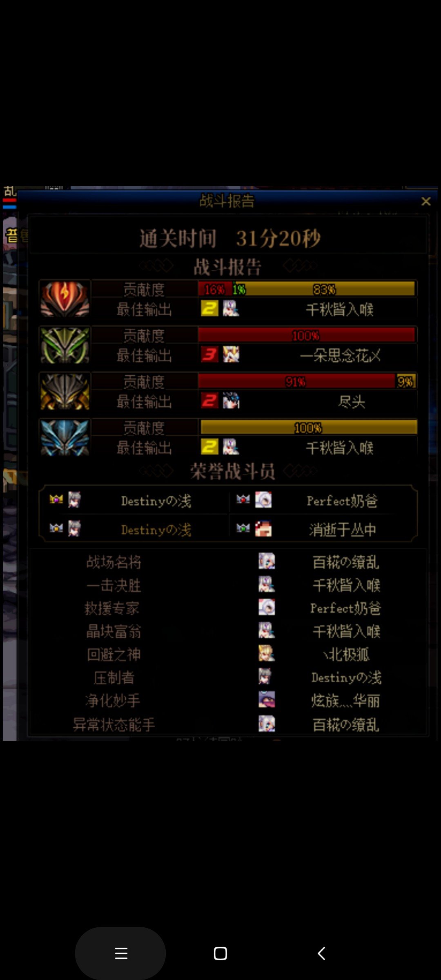Close the 战斗报告 window
This screenshot has width=441, height=980.
coord(426,201)
